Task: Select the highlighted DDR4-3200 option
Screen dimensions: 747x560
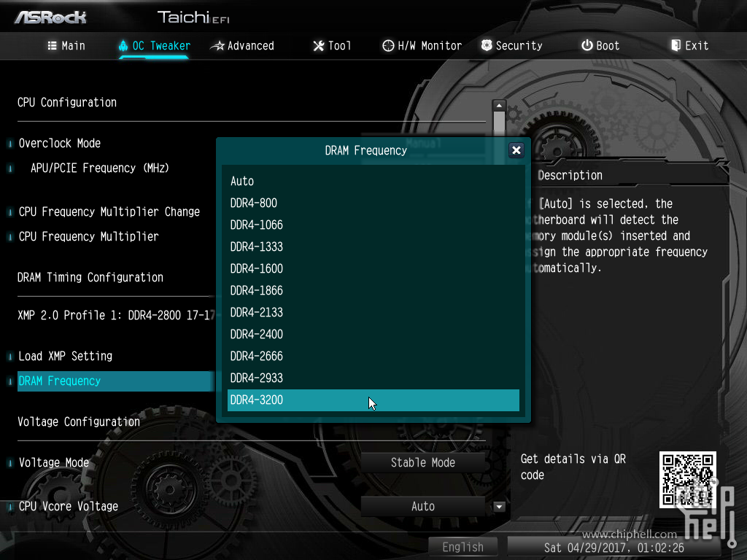Action: [373, 400]
